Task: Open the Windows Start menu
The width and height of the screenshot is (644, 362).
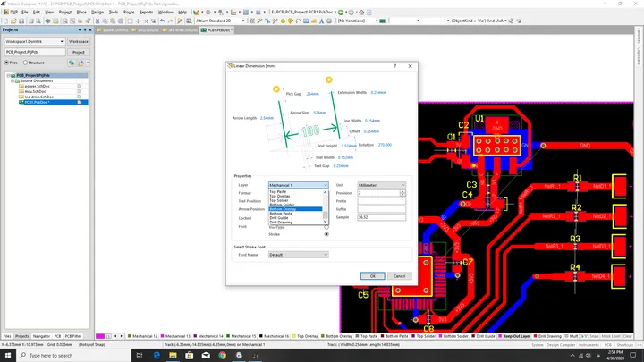Action: (x=8, y=356)
